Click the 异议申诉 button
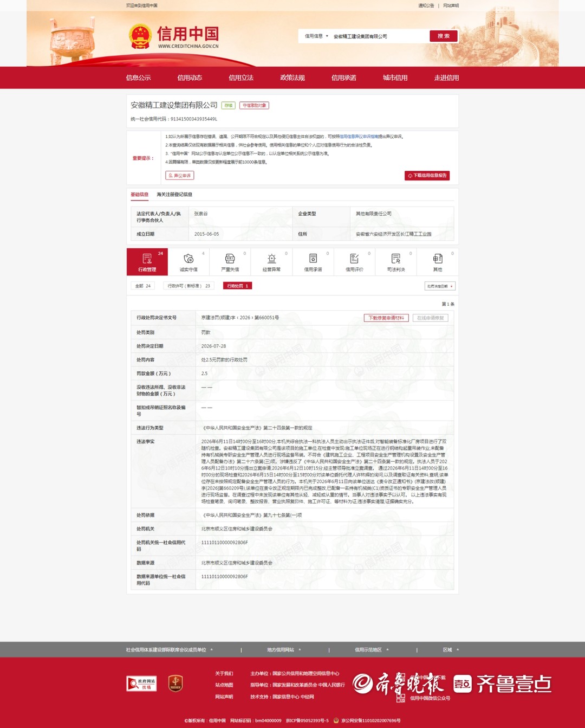The image size is (585, 728). (x=179, y=176)
